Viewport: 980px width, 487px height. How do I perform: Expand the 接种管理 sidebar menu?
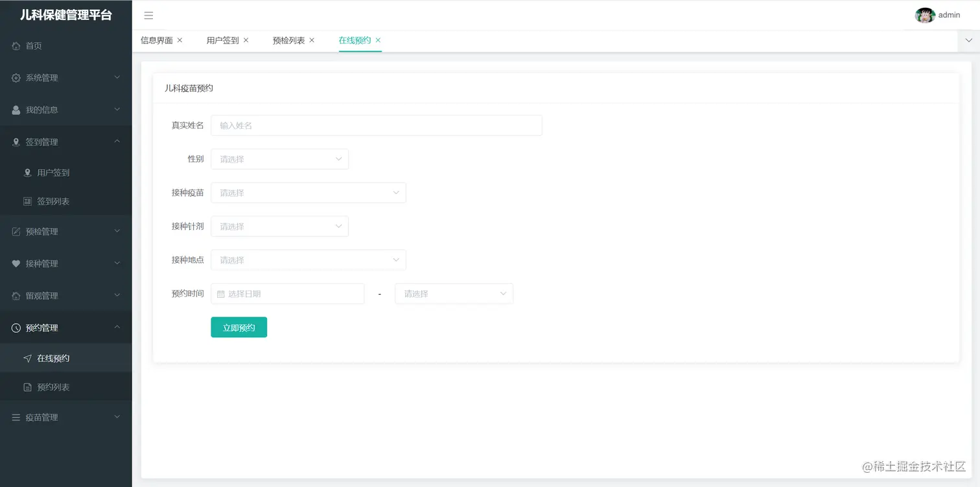pos(66,264)
